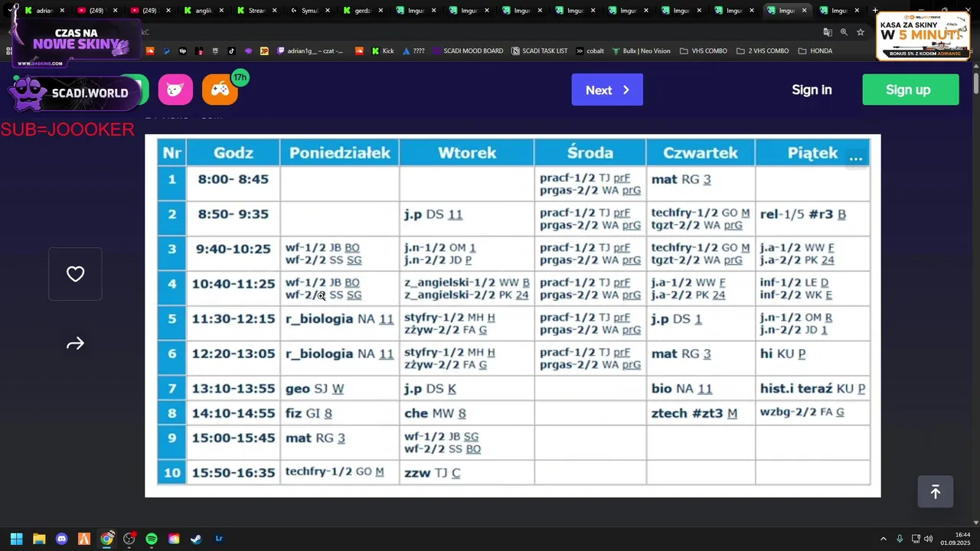
Task: Click the translate page icon in the address bar
Action: [828, 32]
